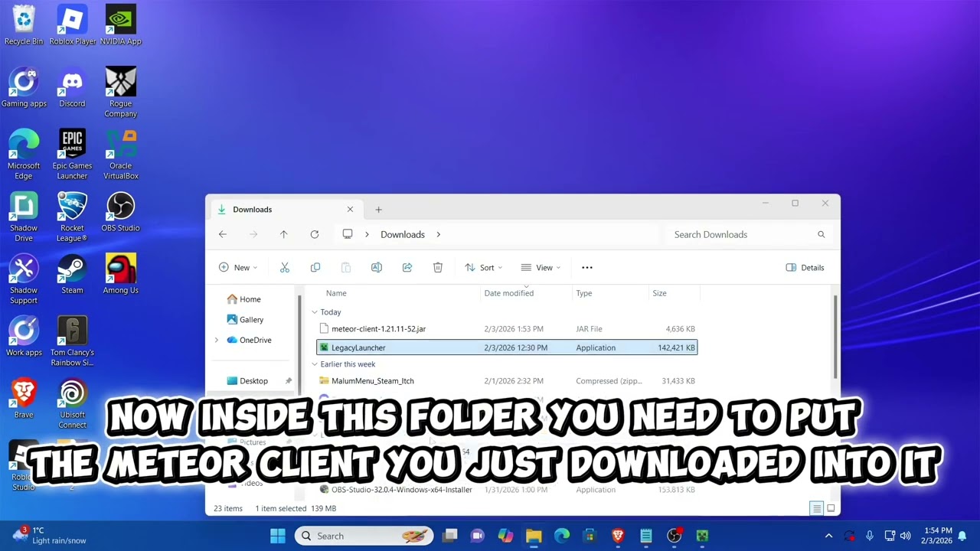The image size is (980, 551).
Task: Add a new Explorer tab
Action: tap(378, 209)
